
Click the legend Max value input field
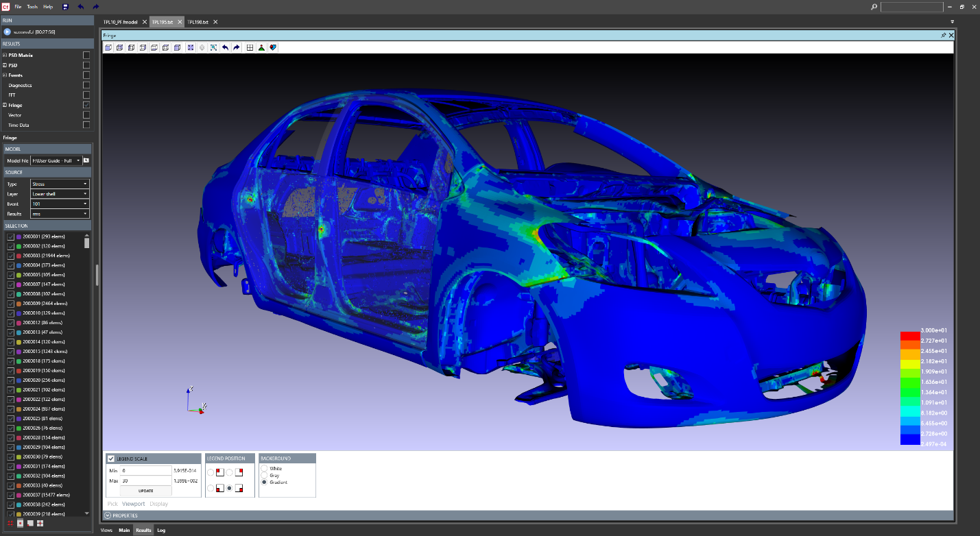[x=145, y=480]
